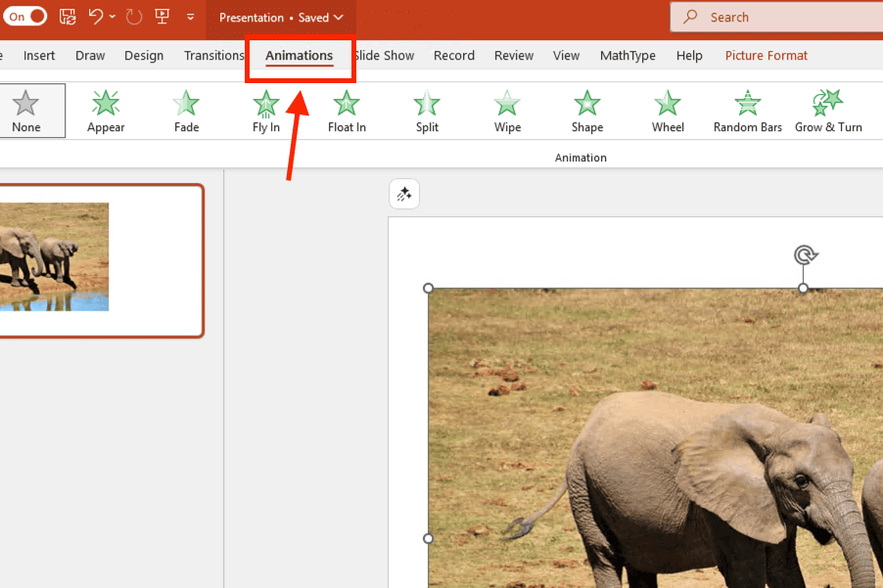Click the Save icon in title bar
Viewport: 883px width, 588px height.
pyautogui.click(x=68, y=17)
